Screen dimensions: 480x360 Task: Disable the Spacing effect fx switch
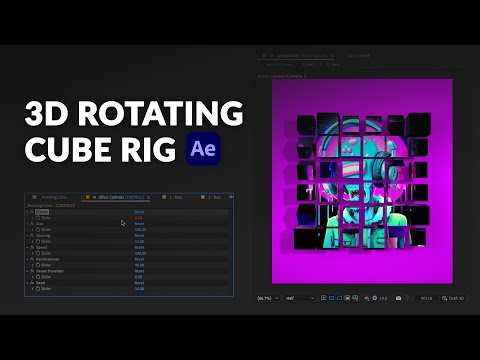pyautogui.click(x=32, y=236)
